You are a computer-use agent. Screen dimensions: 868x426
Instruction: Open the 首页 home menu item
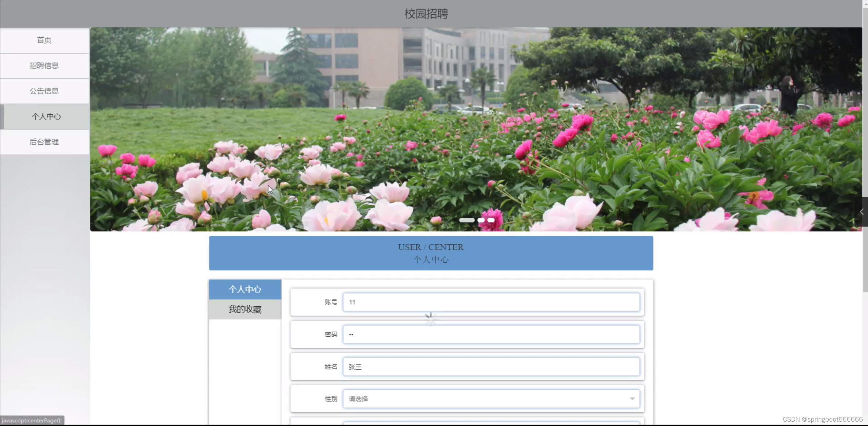click(44, 40)
